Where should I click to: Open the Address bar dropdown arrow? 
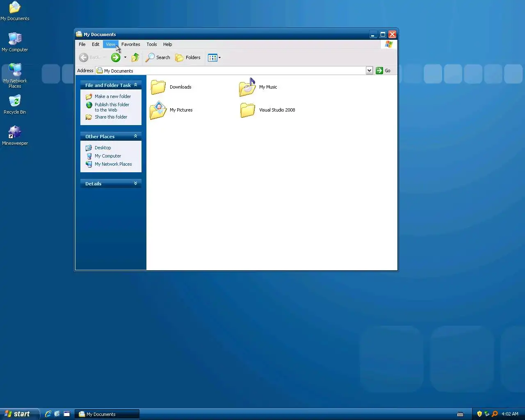[x=369, y=71]
